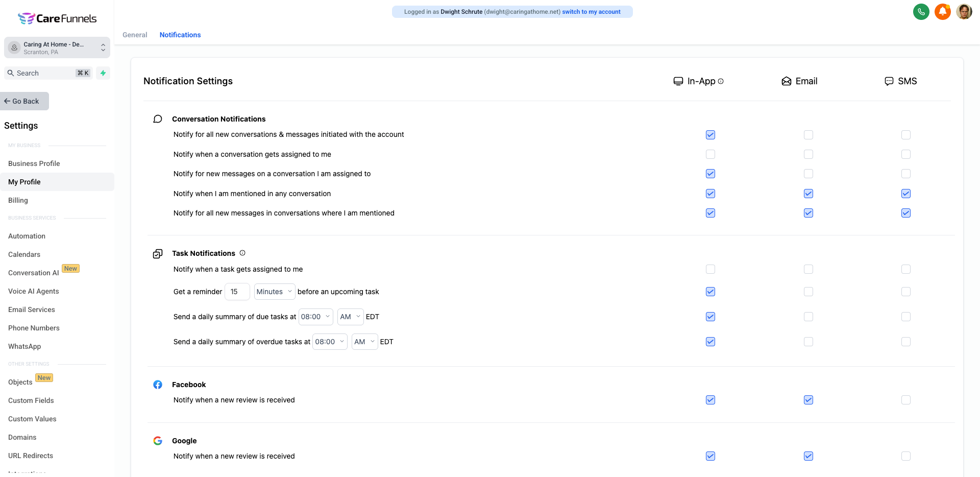The width and height of the screenshot is (980, 477).
Task: Disable SMS for mentions in any conversation
Action: coord(905,194)
